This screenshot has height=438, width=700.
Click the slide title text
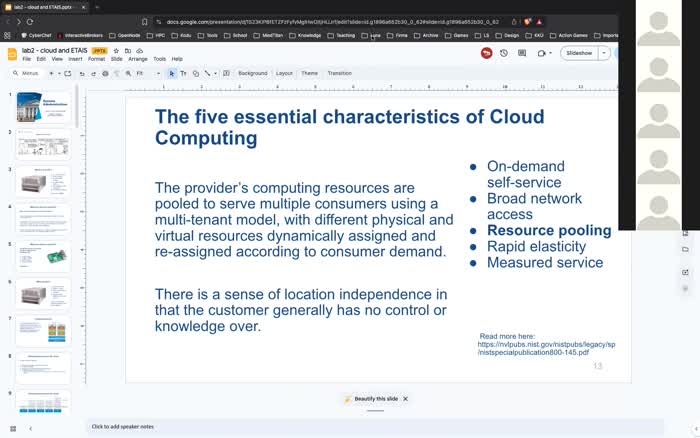point(349,127)
